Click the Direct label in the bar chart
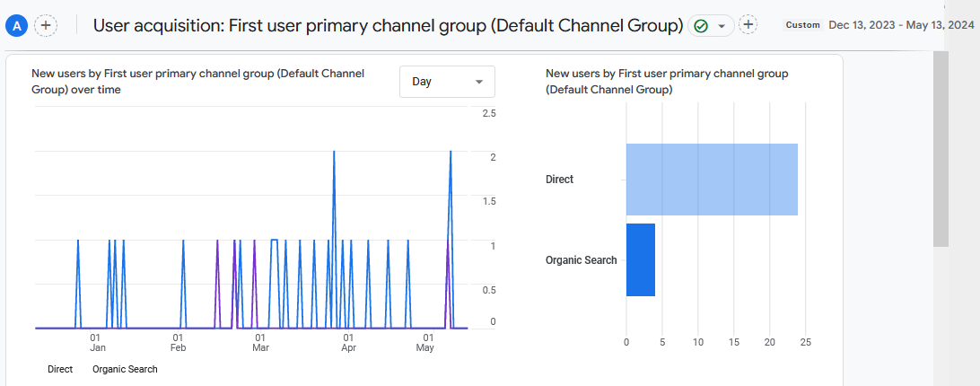Screen dimensions: 980x386 click(559, 180)
